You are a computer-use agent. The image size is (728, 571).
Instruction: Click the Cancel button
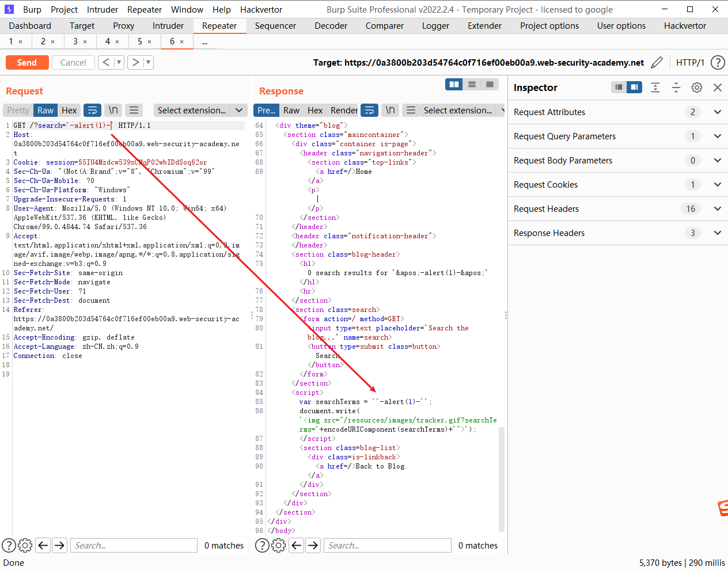click(x=73, y=62)
